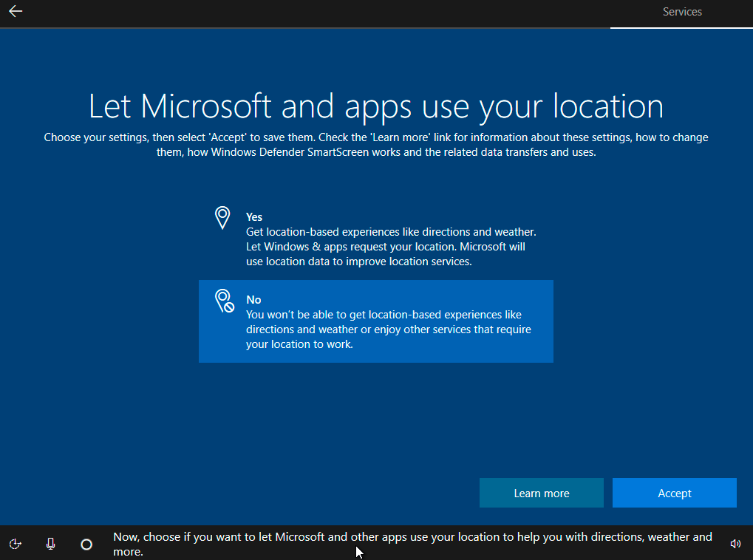The width and height of the screenshot is (753, 560).
Task: Accept the location settings
Action: [674, 493]
